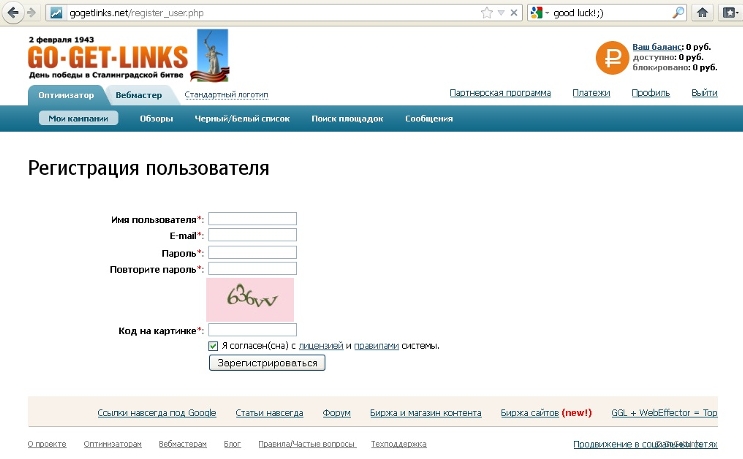
Task: Go back with the browser back arrow
Action: click(12, 12)
